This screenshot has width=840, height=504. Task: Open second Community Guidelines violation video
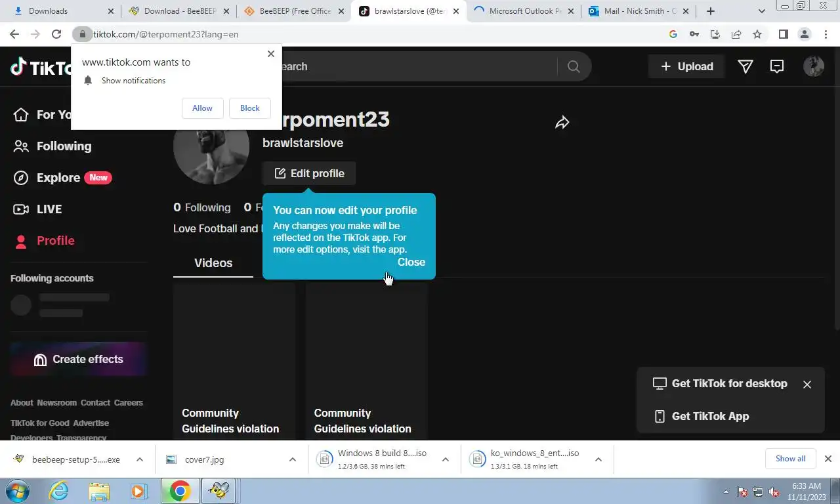[x=366, y=361]
